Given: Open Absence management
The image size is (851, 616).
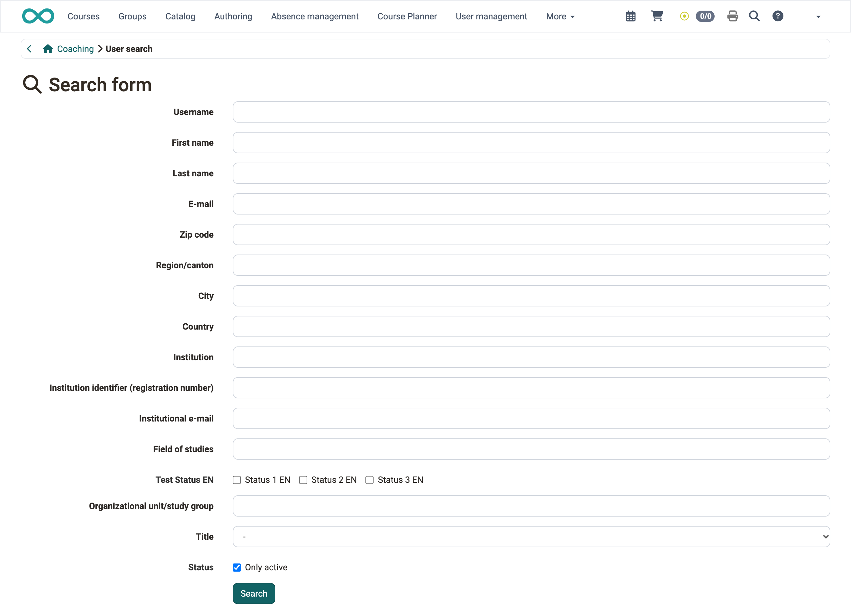Looking at the screenshot, I should pos(315,17).
